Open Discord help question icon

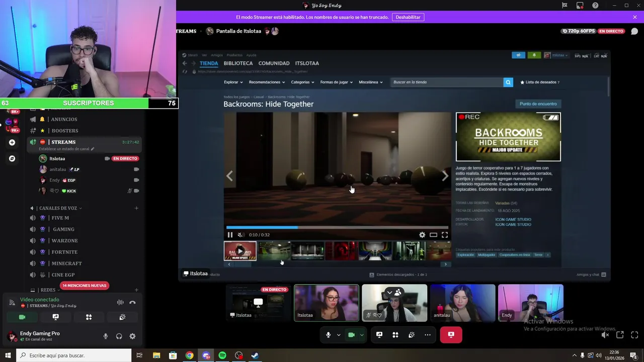(x=595, y=6)
